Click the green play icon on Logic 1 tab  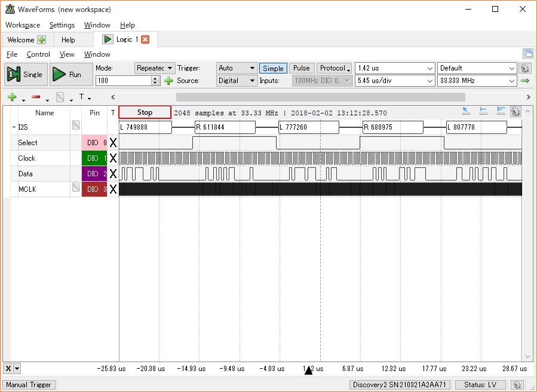point(108,39)
